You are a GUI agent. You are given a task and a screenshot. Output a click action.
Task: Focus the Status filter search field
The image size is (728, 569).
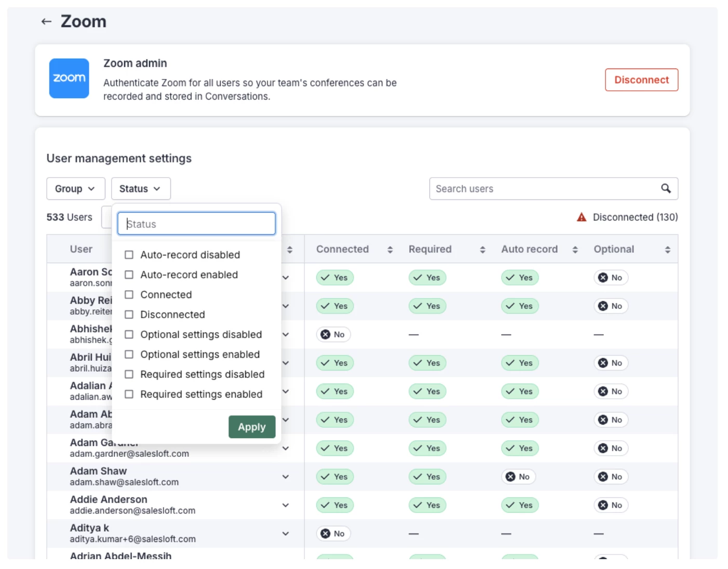coord(196,224)
